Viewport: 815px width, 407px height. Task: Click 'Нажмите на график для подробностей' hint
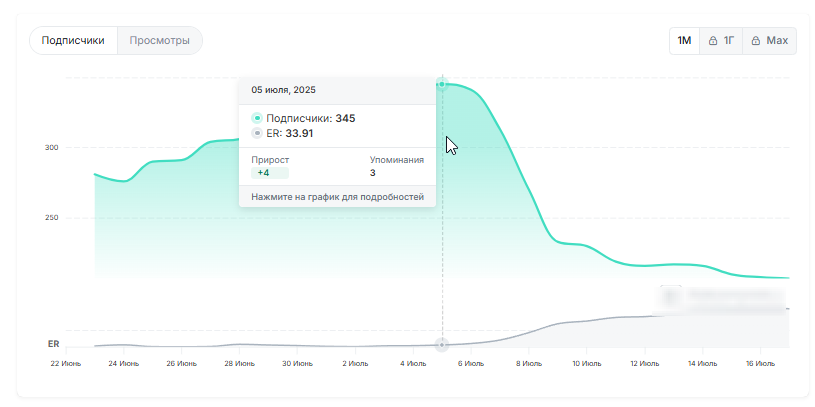(337, 198)
